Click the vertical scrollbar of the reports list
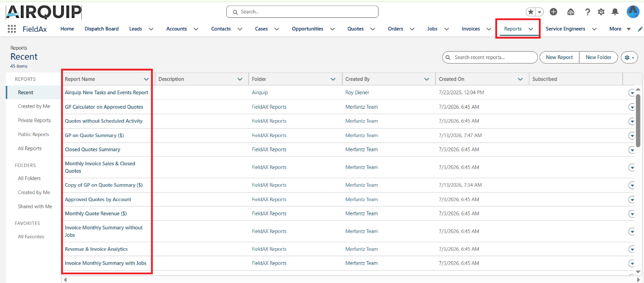This screenshot has height=283, width=644. pyautogui.click(x=639, y=118)
